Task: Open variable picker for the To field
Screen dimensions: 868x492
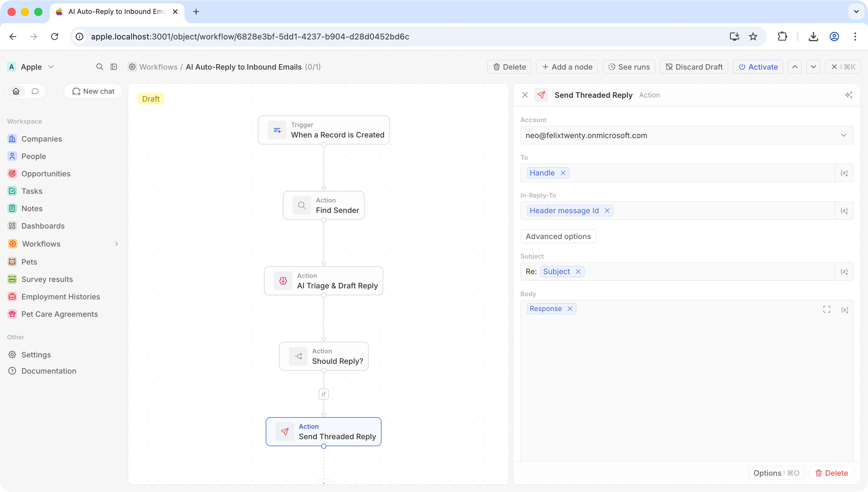Action: 844,173
